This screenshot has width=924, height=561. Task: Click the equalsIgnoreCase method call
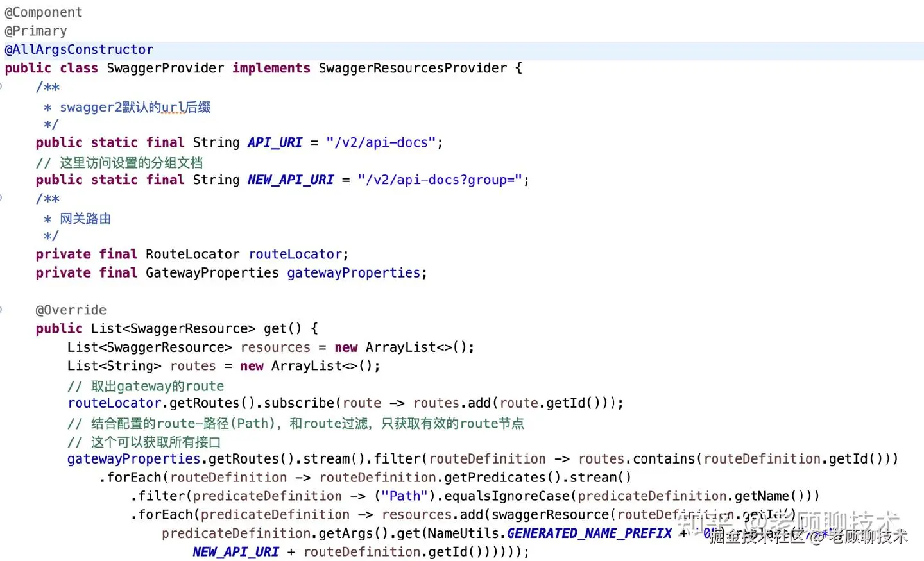tap(507, 496)
